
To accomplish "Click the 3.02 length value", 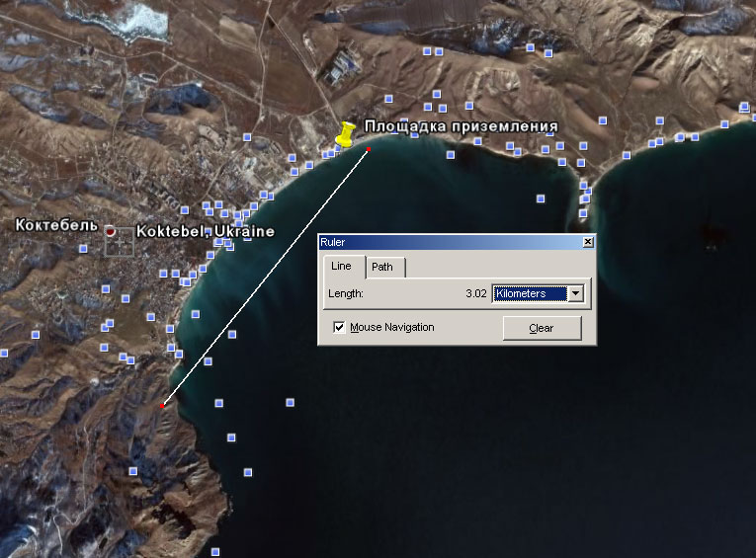I will (476, 293).
